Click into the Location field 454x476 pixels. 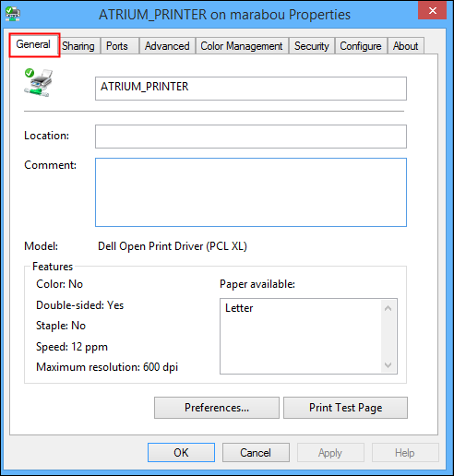coord(251,137)
